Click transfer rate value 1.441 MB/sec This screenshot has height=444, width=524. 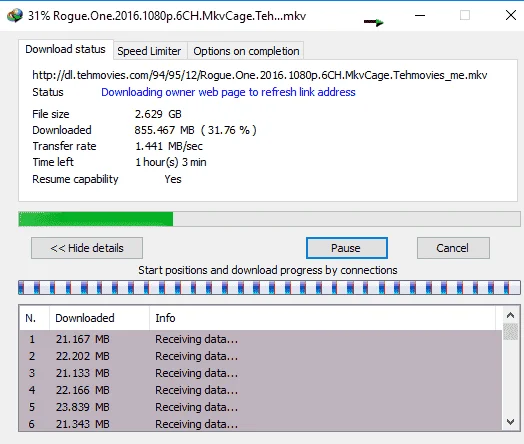coord(169,146)
